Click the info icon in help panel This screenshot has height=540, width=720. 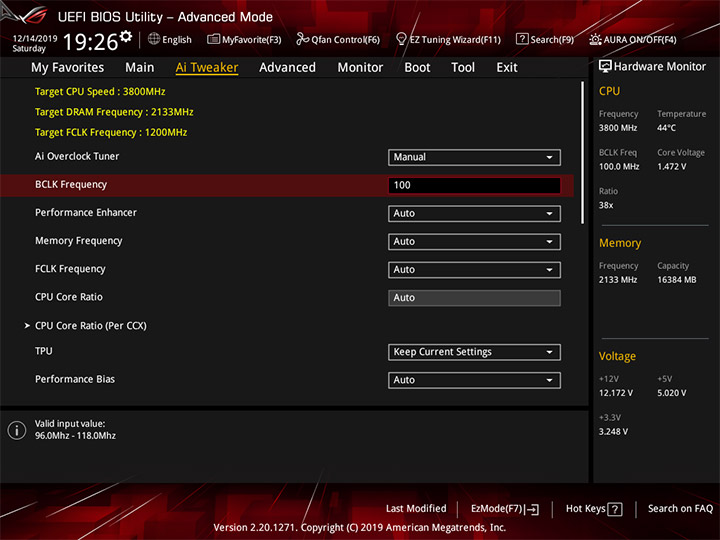[17, 430]
